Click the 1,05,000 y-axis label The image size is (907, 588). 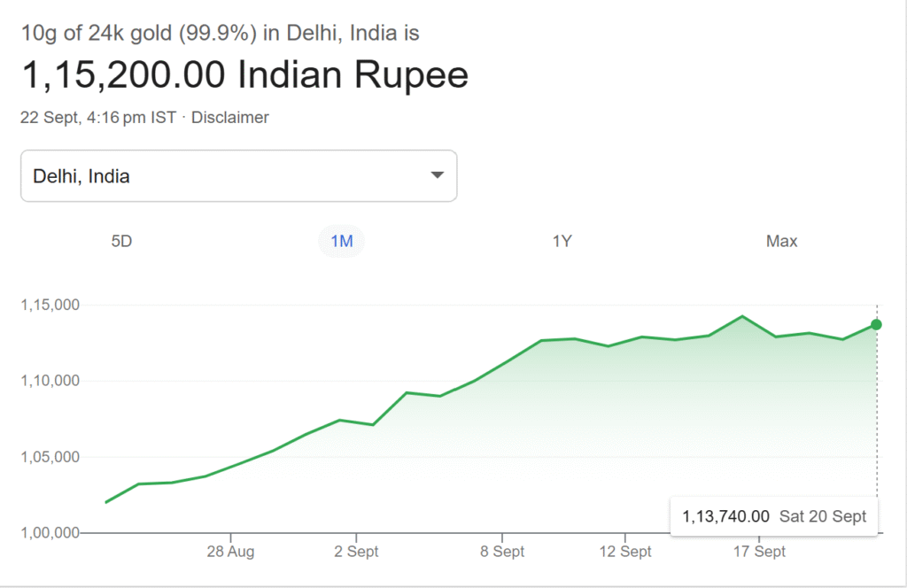pyautogui.click(x=50, y=457)
